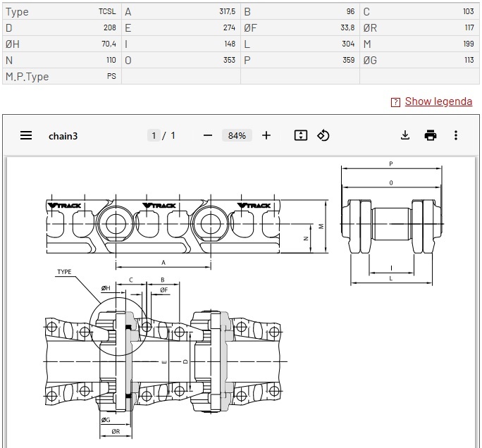Viewport: 482px width, 448px height.
Task: Select the PDF page number field
Action: click(x=154, y=135)
